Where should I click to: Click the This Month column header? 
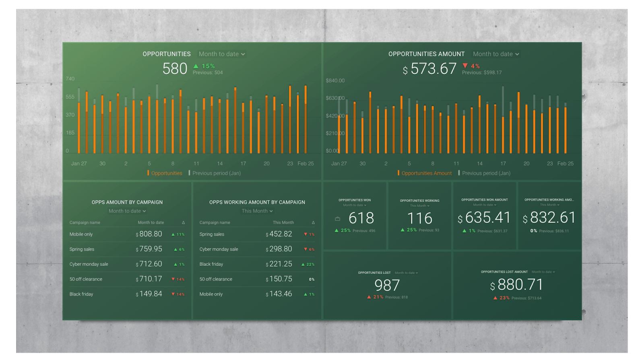click(x=283, y=222)
